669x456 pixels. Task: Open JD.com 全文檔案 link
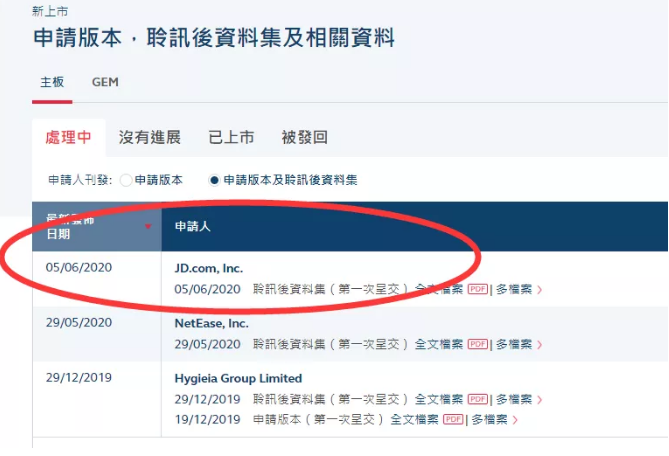[439, 289]
